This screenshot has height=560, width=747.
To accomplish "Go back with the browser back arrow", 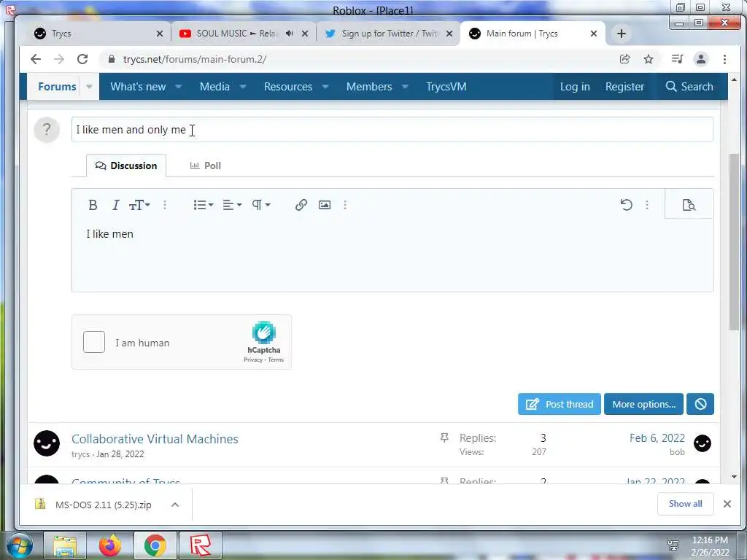I will click(36, 59).
